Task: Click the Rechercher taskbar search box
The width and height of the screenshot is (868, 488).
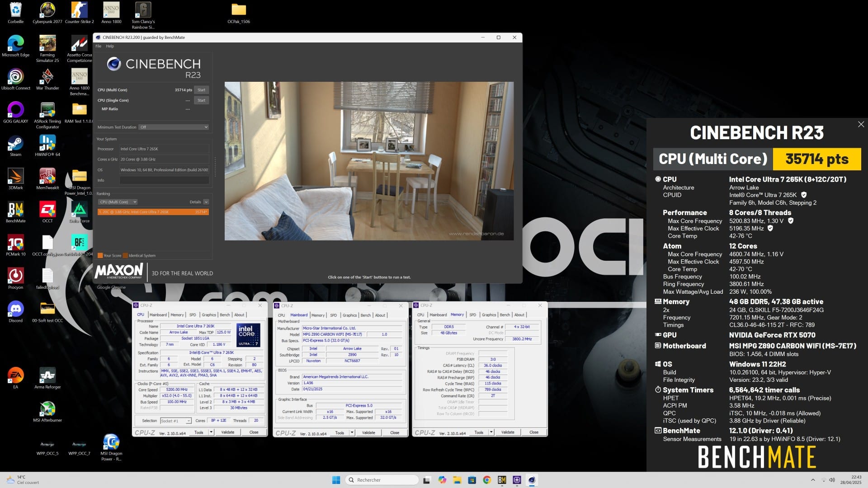Action: point(382,480)
